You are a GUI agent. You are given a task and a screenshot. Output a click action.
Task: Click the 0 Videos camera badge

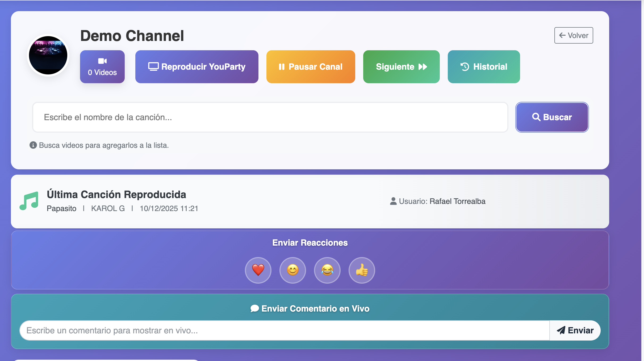coord(102,67)
